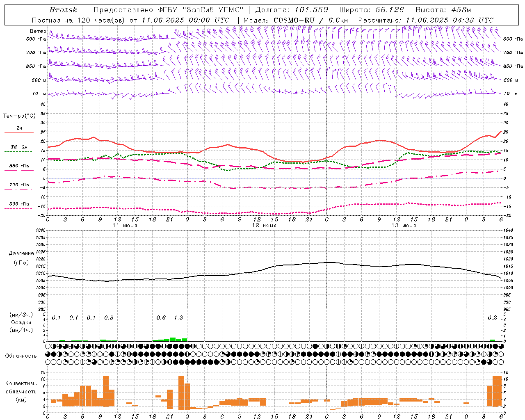Click the 0.6 precipitation amount

(161, 318)
